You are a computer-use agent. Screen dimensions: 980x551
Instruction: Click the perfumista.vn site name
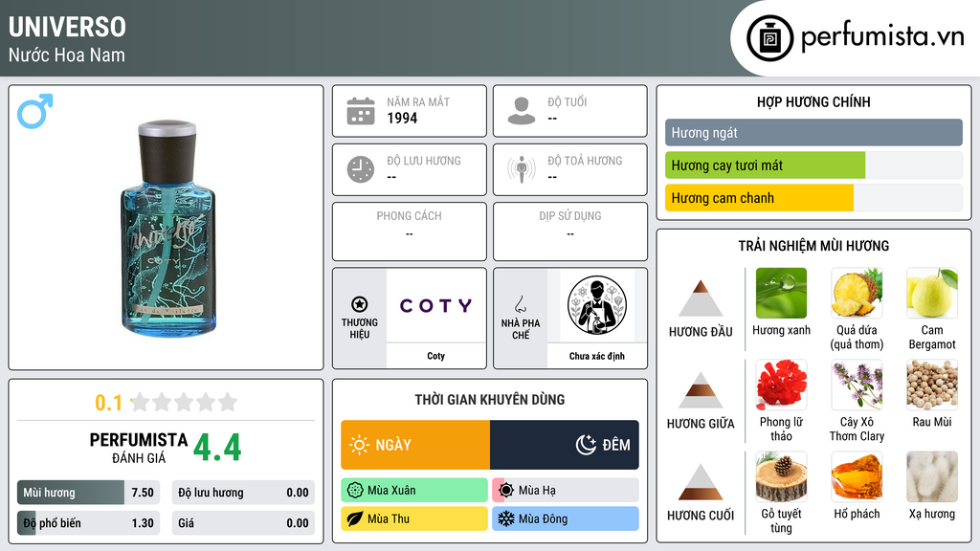(882, 37)
